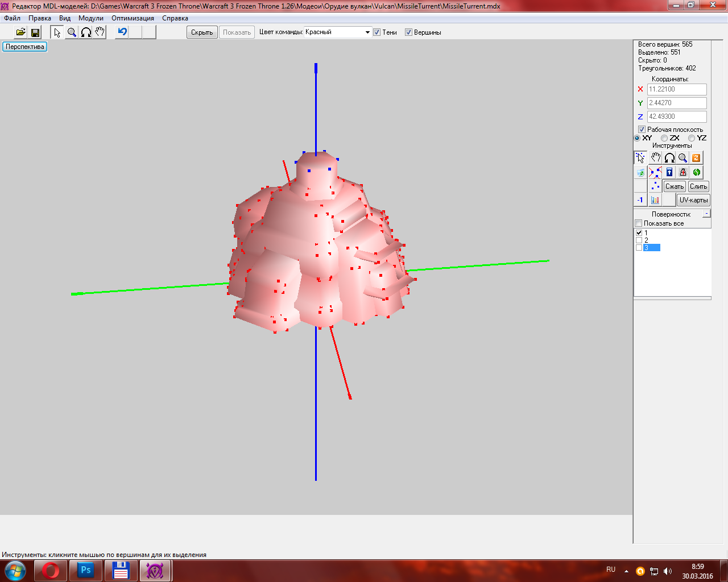The image size is (728, 582).
Task: Open the Оптимизация menu
Action: point(133,18)
